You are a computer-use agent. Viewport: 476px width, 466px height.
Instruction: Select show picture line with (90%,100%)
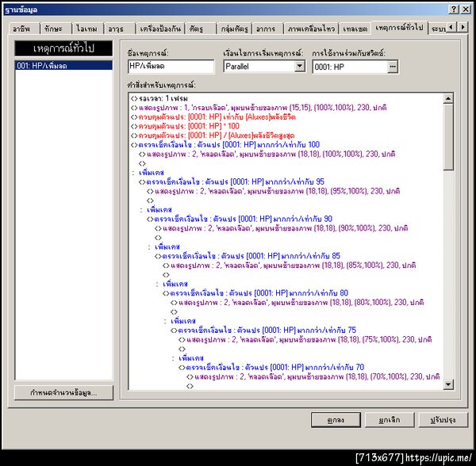point(281,228)
